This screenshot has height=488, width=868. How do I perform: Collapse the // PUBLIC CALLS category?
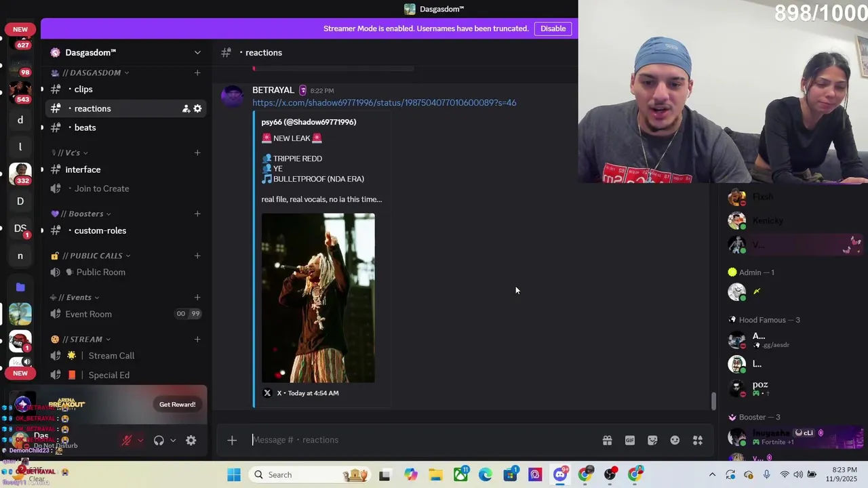click(x=91, y=256)
